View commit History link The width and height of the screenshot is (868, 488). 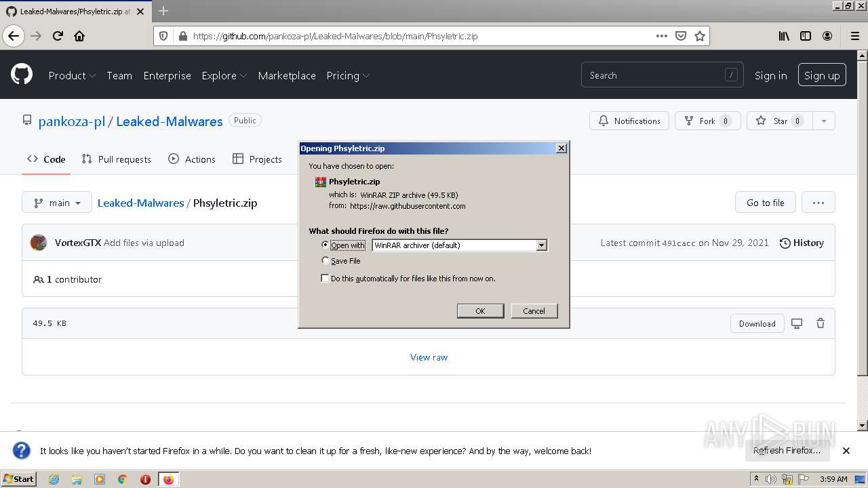(802, 243)
